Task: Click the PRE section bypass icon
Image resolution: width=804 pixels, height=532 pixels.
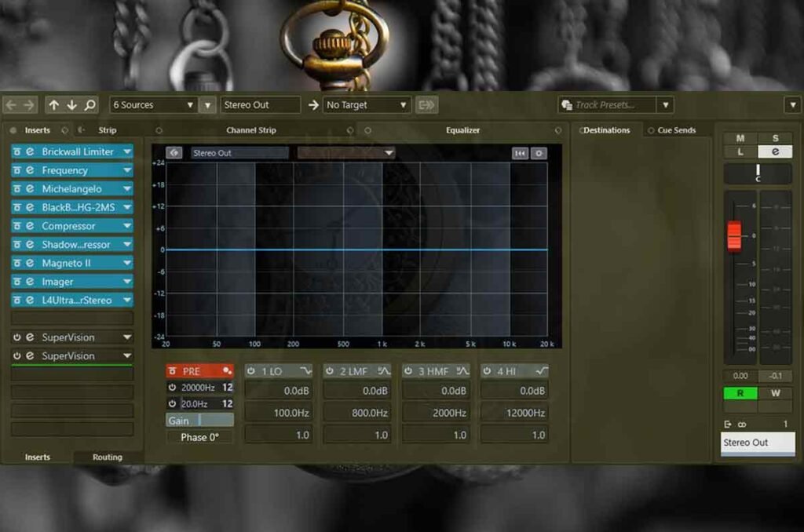Action: click(172, 371)
